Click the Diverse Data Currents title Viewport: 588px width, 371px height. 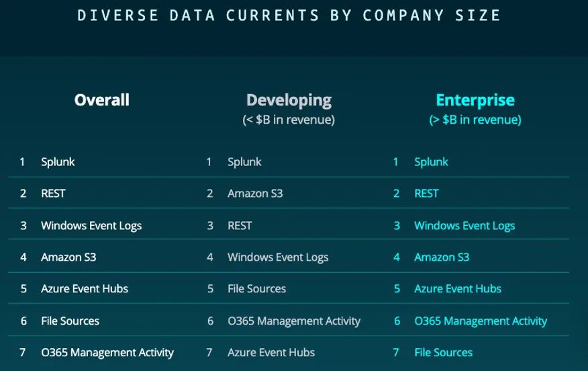[289, 15]
